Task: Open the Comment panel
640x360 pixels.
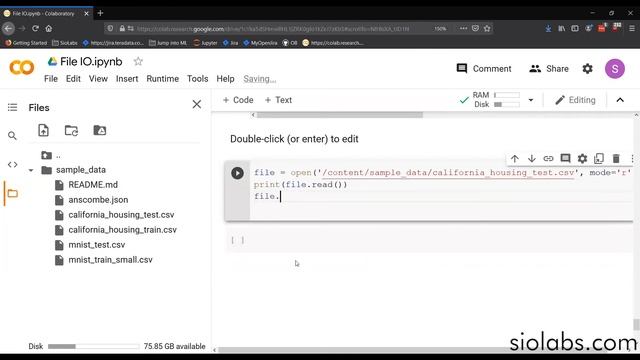Action: pos(484,69)
